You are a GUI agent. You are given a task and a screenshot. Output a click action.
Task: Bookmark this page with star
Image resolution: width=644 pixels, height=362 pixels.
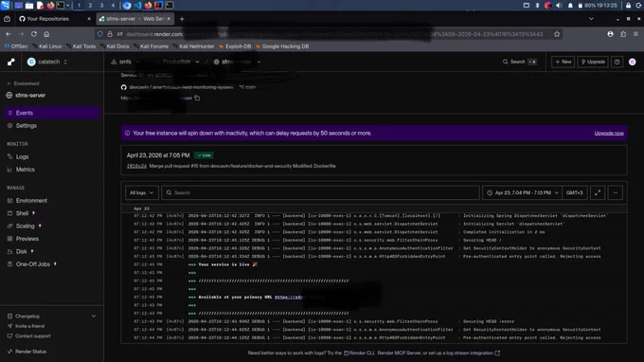tap(557, 34)
